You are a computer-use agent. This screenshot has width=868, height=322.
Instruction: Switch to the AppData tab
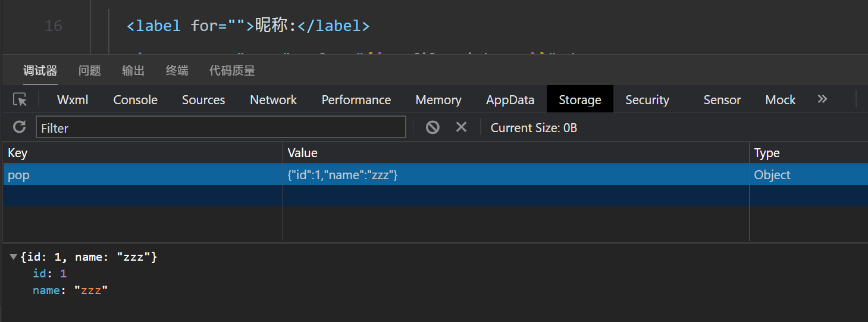(510, 100)
